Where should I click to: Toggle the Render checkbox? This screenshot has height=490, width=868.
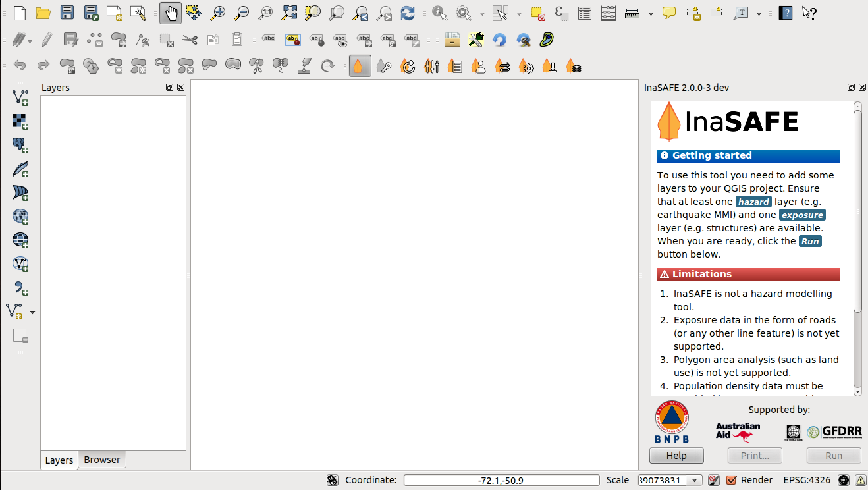click(732, 480)
